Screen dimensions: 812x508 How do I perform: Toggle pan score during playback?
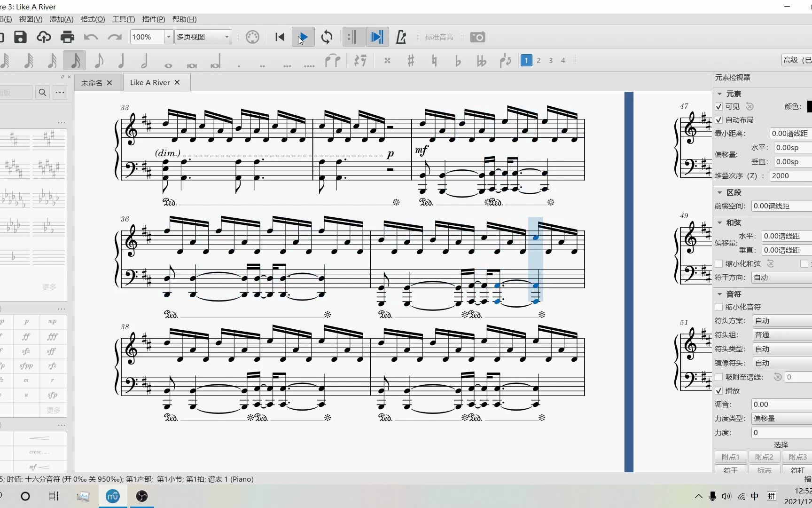[x=377, y=37]
